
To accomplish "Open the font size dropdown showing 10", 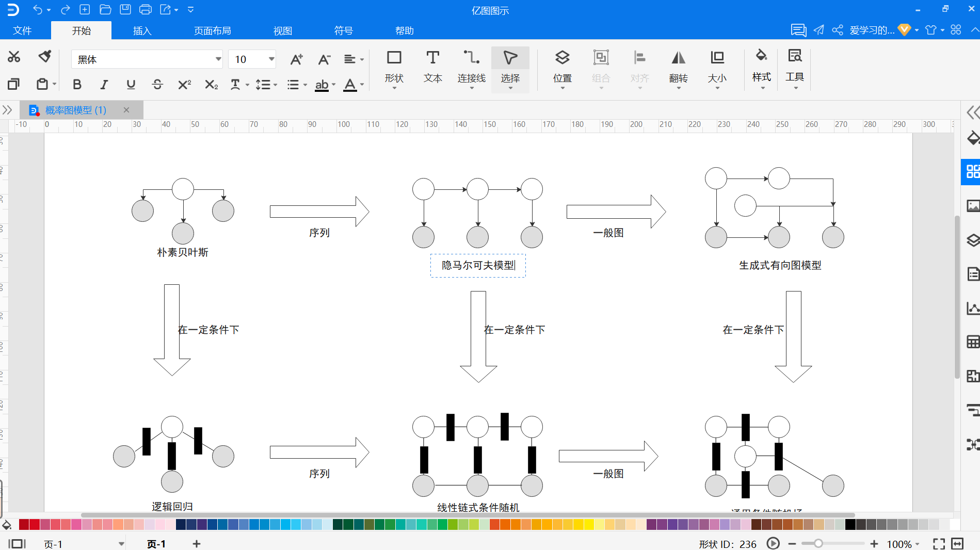I will pos(252,59).
